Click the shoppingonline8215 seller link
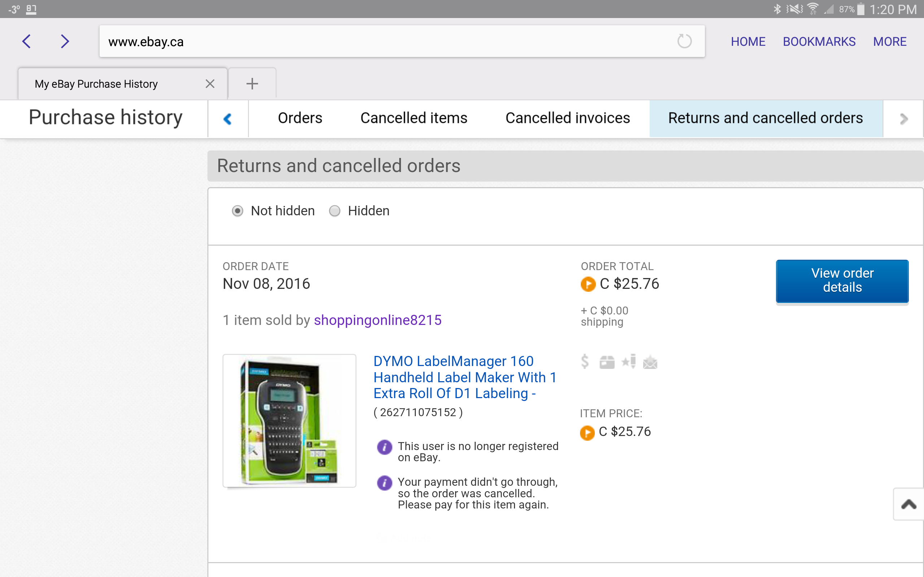The width and height of the screenshot is (924, 577). coord(377,320)
